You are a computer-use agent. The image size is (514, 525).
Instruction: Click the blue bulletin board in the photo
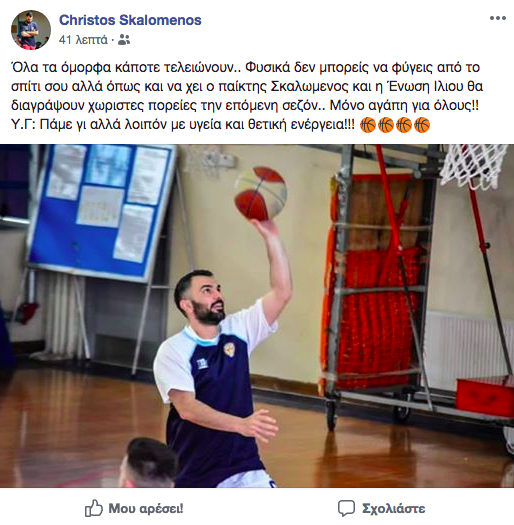click(101, 213)
